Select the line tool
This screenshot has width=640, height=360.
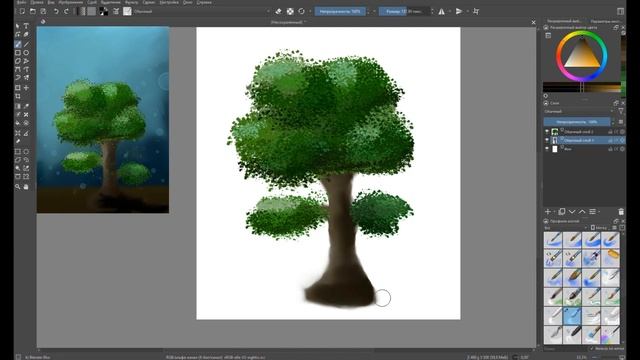(26, 44)
